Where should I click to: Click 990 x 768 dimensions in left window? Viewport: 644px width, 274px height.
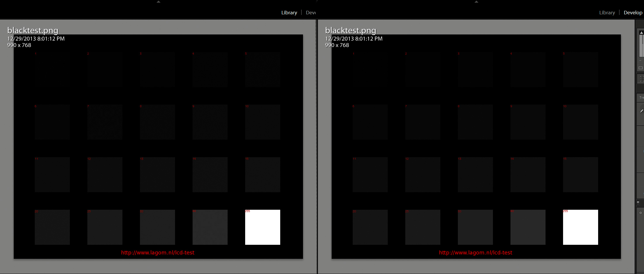[x=19, y=45]
